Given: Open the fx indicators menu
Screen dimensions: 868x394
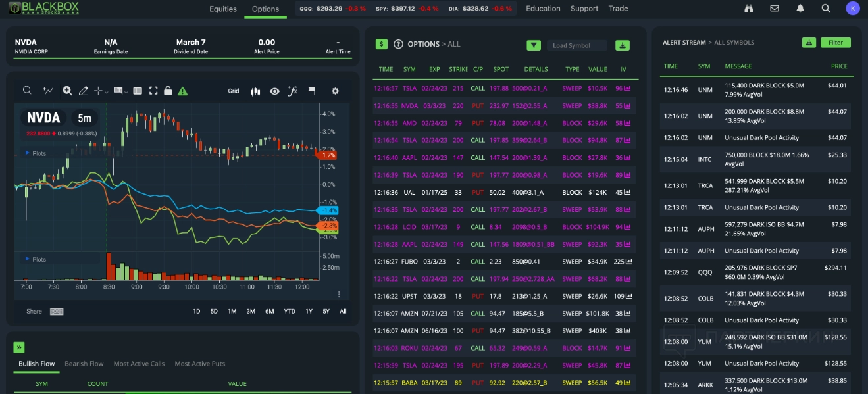Looking at the screenshot, I should pos(293,91).
